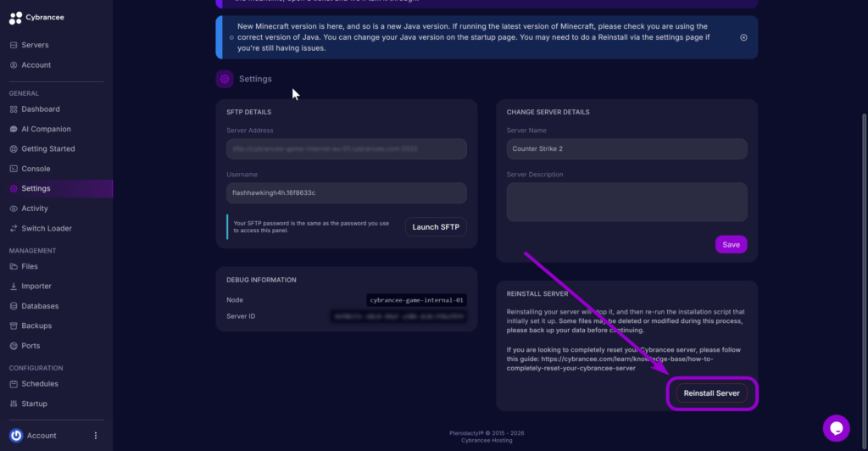Viewport: 868px width, 451px height.
Task: Click the Settings gear icon in sidebar
Action: pos(14,189)
